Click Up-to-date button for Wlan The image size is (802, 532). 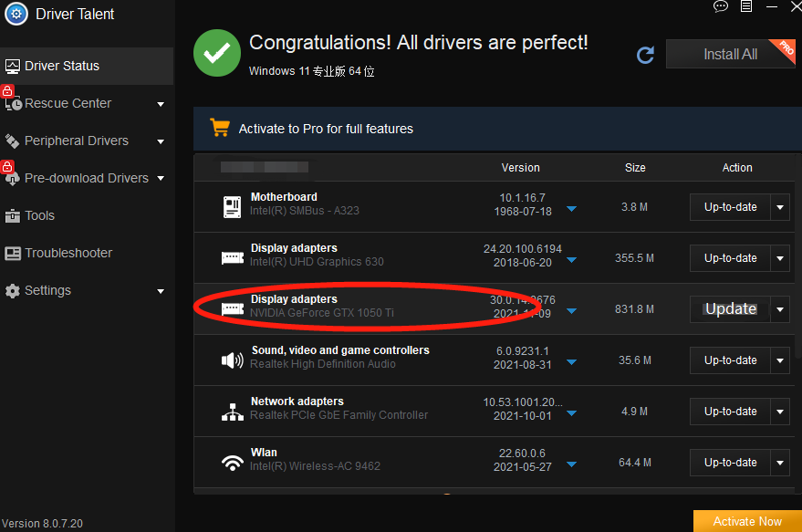731,463
